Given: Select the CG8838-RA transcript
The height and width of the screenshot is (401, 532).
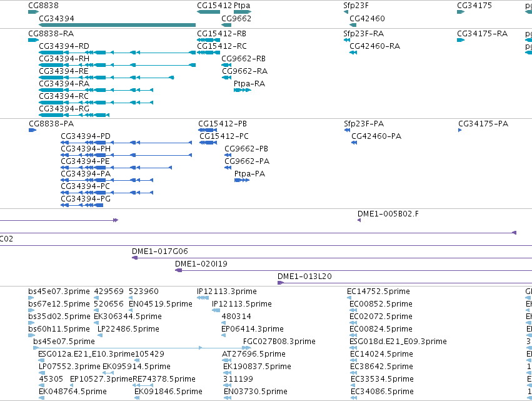Looking at the screenshot, I should pos(33,40).
